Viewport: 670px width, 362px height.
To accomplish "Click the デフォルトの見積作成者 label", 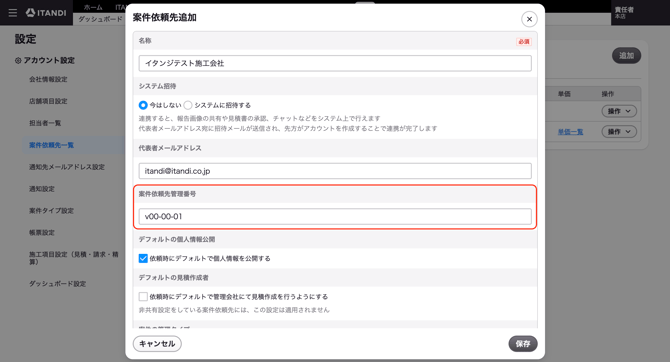I will 173,278.
